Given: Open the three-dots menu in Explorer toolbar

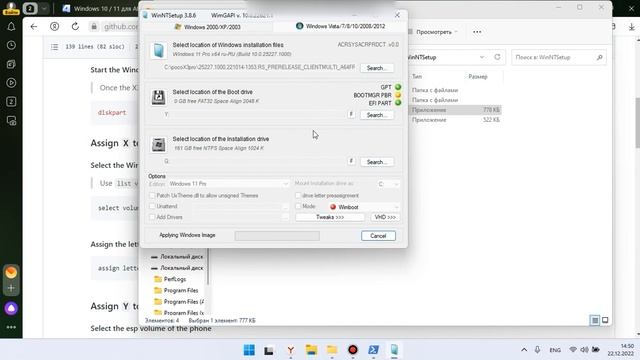Looking at the screenshot, I should click(477, 32).
